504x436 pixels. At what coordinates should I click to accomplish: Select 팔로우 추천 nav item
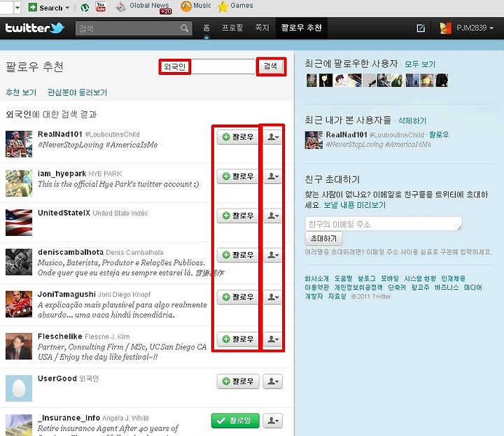click(x=301, y=28)
